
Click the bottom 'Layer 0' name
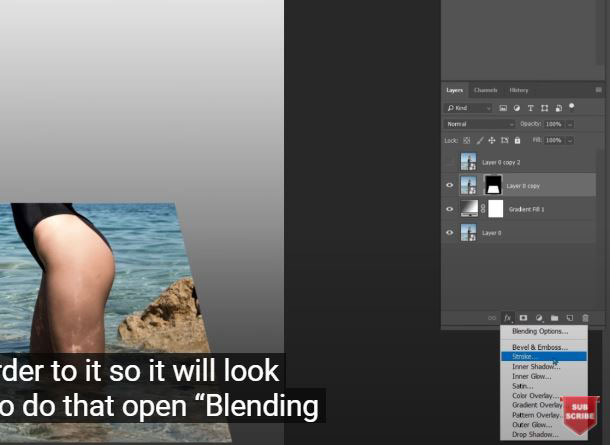pos(492,233)
